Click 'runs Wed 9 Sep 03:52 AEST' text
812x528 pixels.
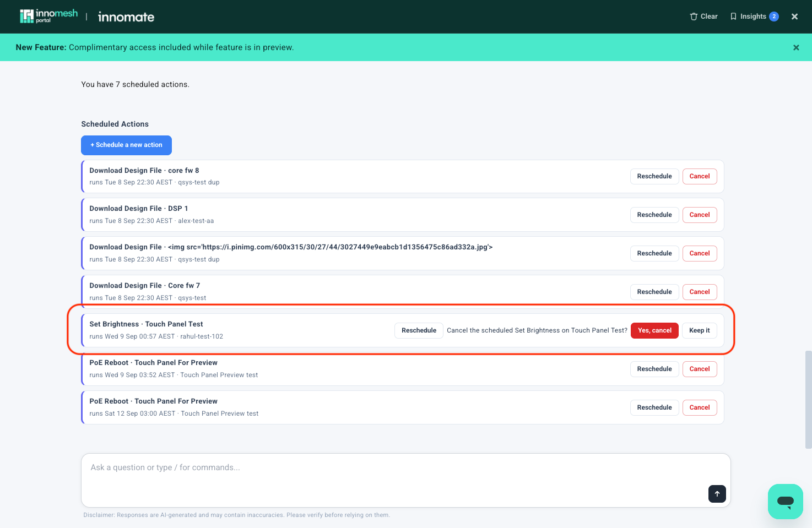(132, 375)
